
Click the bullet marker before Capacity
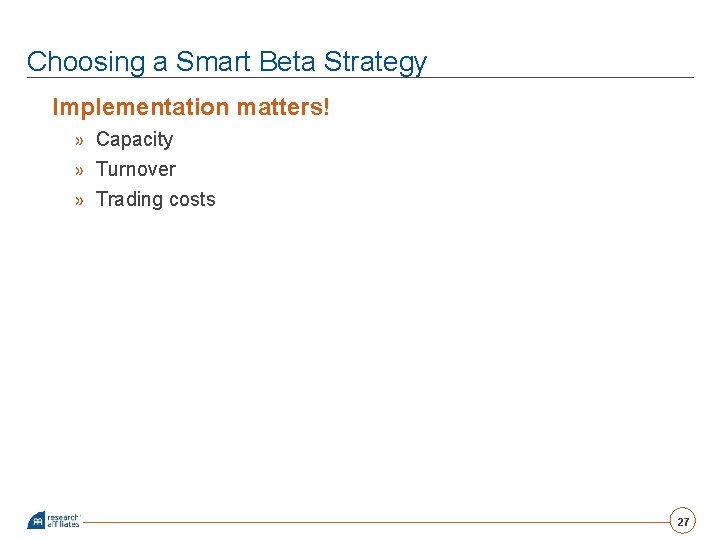point(79,140)
